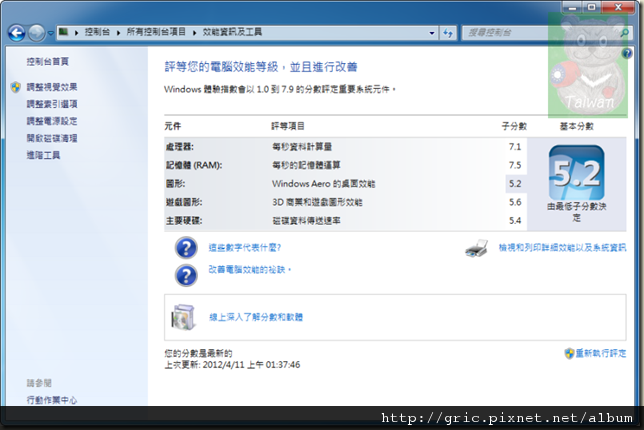This screenshot has height=430, width=644.
Task: Open the 改善電腦效能的祕訣 link
Action: click(x=249, y=270)
